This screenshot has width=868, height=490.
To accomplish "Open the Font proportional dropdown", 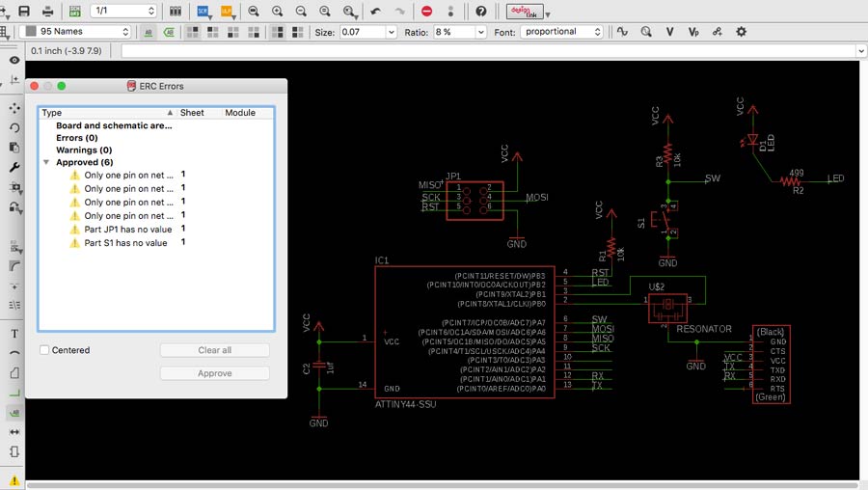I will 562,32.
